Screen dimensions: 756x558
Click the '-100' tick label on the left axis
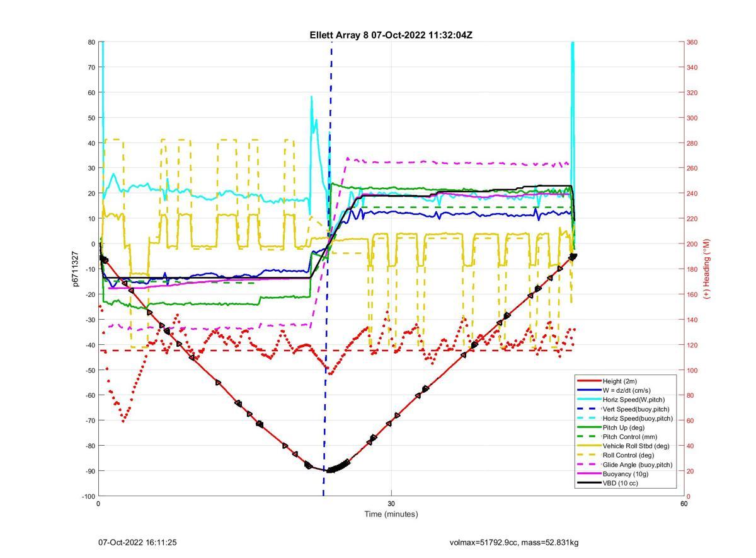coord(88,497)
